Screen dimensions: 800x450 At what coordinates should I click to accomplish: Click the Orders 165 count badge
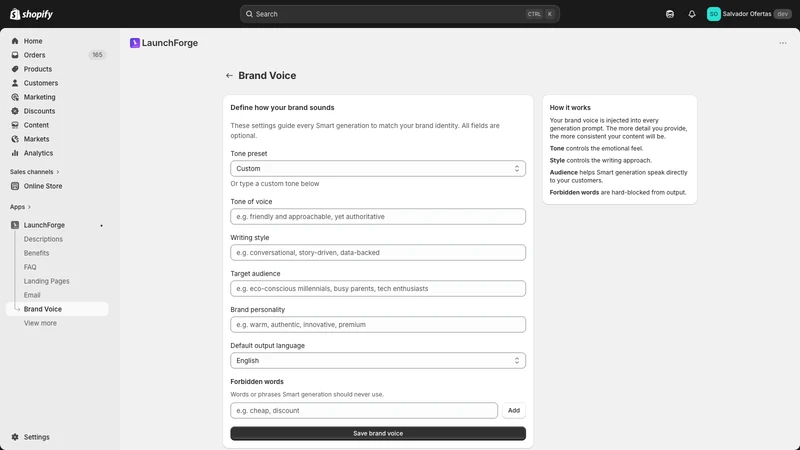click(x=97, y=55)
